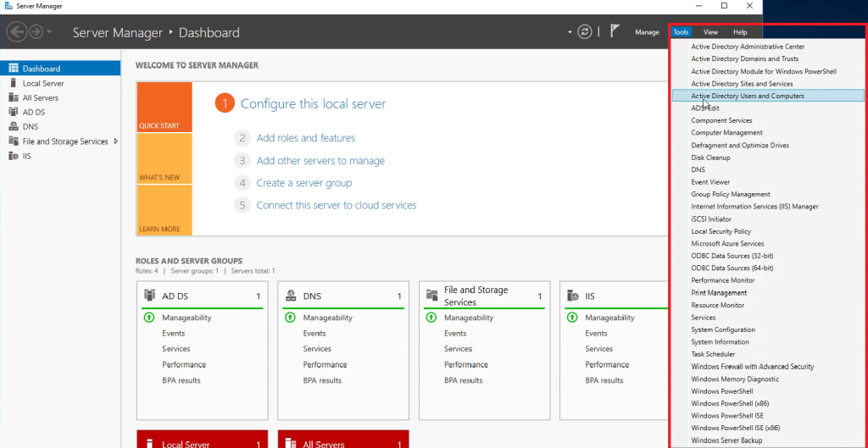Screen dimensions: 868x448
Task: Click the back navigation arrow
Action: tap(17, 32)
